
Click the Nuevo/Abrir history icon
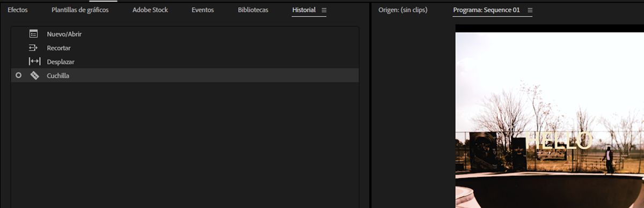(34, 34)
